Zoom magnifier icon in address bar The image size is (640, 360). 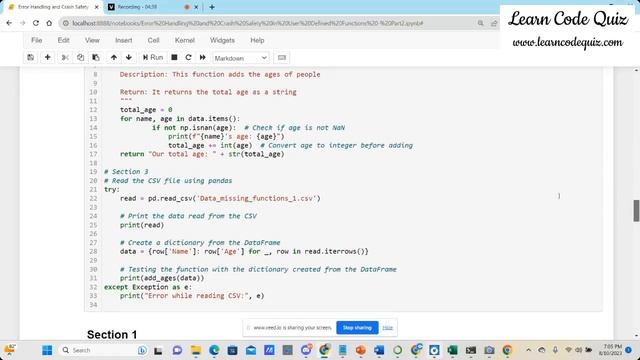click(481, 23)
